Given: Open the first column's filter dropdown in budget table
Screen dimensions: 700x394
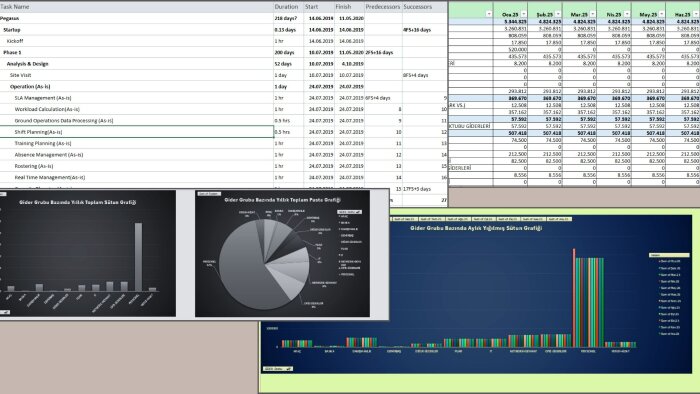Looking at the screenshot, I should 489,14.
